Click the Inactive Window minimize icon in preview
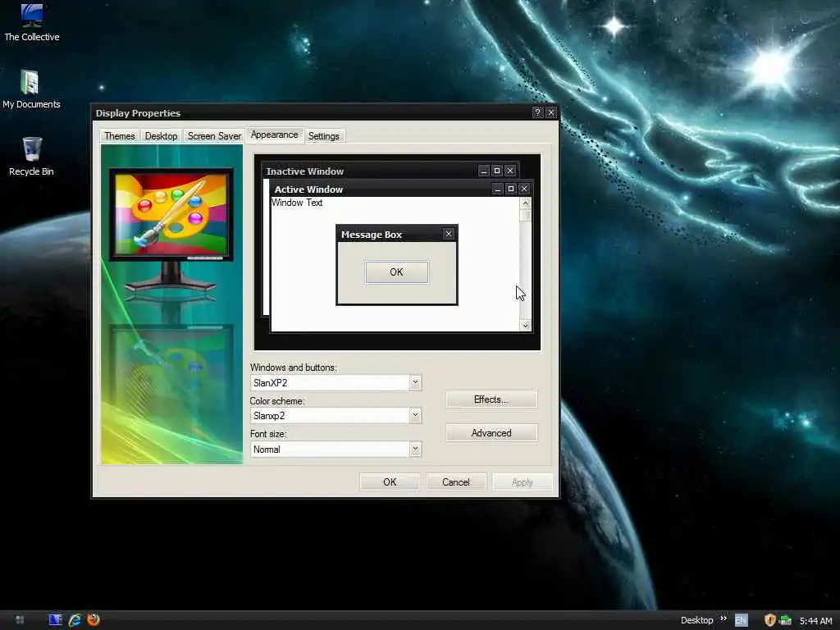 coord(484,171)
